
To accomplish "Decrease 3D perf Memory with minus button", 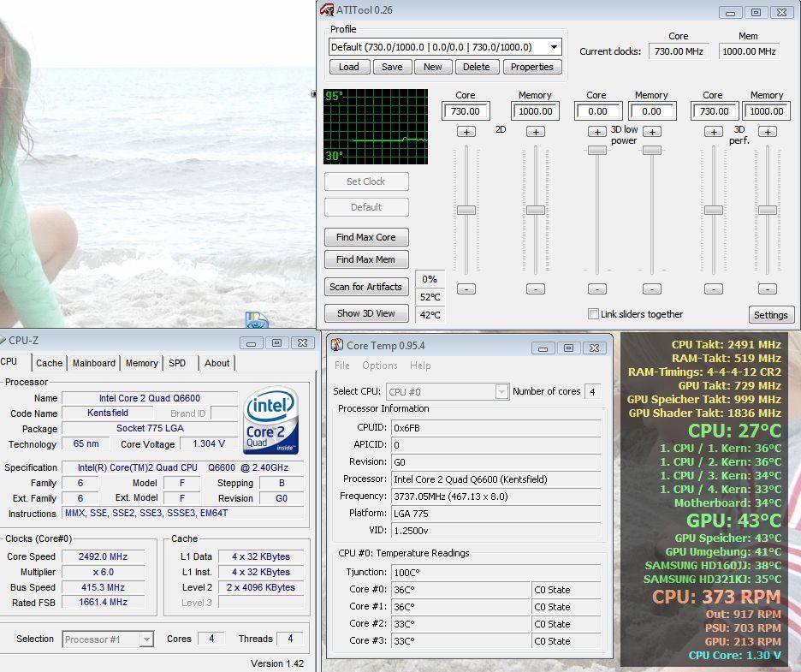I will click(x=768, y=288).
